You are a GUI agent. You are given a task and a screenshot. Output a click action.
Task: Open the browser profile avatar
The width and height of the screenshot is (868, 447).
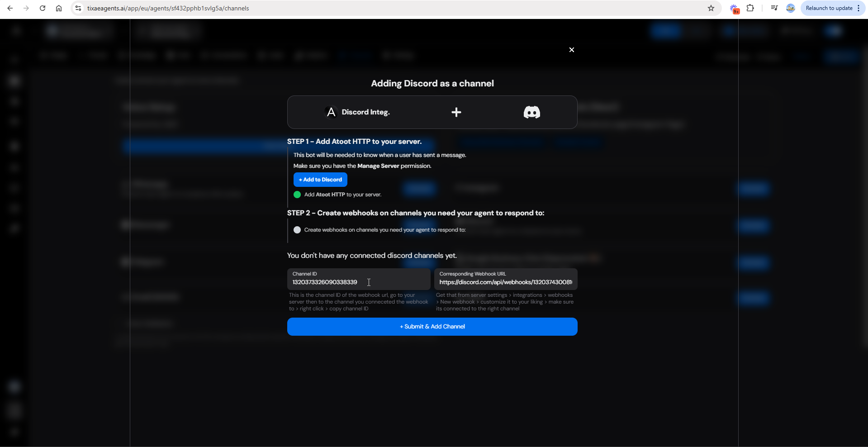790,8
